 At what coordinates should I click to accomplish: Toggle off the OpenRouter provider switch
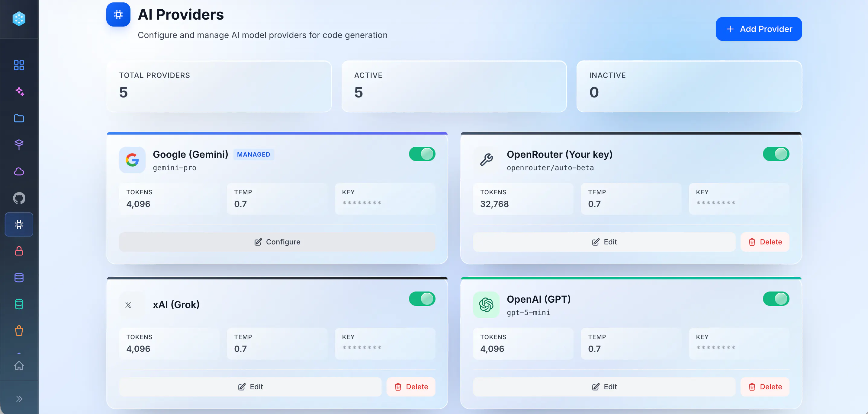pyautogui.click(x=776, y=154)
